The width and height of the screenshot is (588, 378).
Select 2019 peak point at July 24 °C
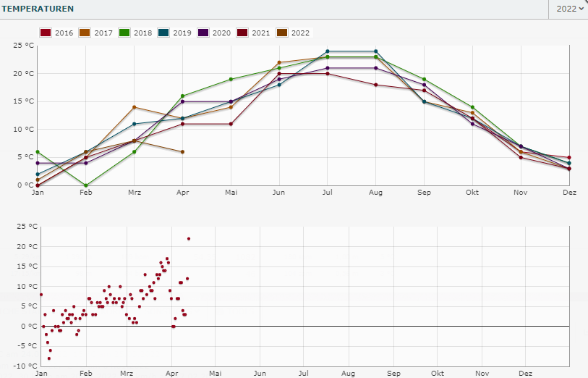coord(327,51)
